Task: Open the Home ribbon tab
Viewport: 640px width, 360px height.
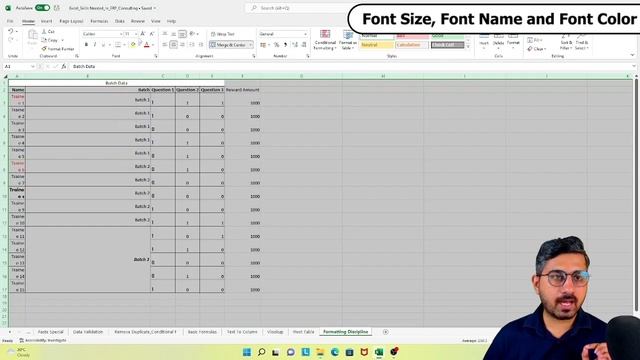Action: [x=28, y=21]
